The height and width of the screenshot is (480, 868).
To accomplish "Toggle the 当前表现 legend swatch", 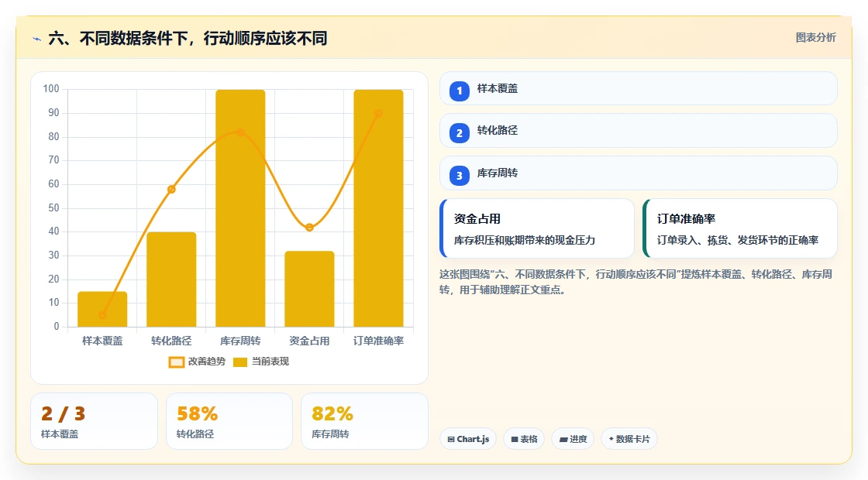I will click(x=239, y=362).
